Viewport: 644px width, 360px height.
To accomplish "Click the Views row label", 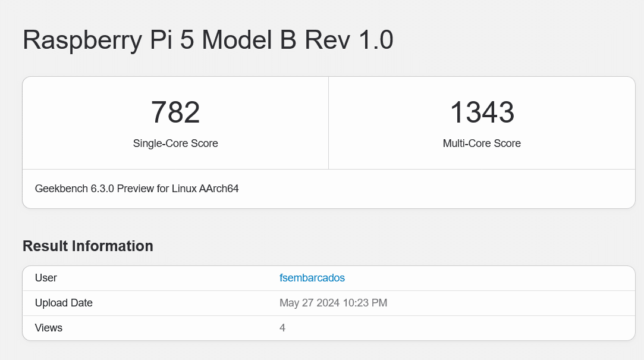I will (49, 328).
